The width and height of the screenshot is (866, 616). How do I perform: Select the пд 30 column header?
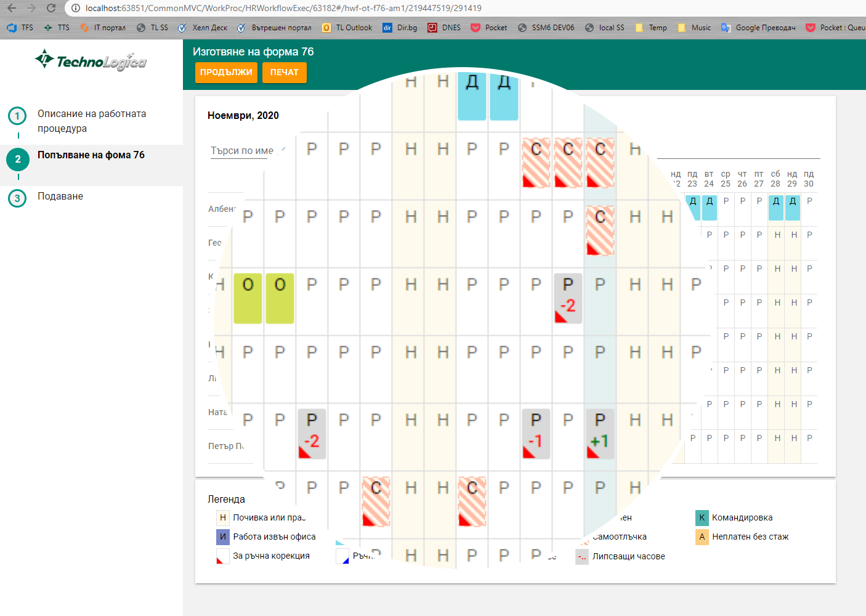tap(809, 179)
